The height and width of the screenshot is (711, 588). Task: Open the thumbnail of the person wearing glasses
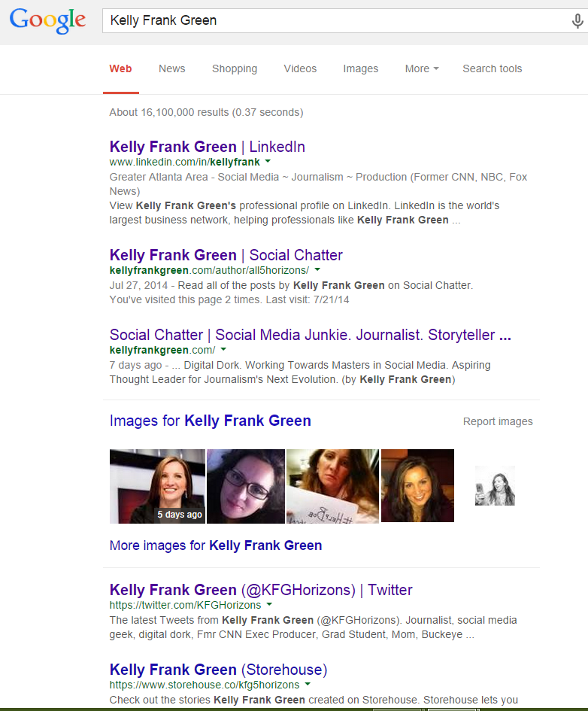245,485
